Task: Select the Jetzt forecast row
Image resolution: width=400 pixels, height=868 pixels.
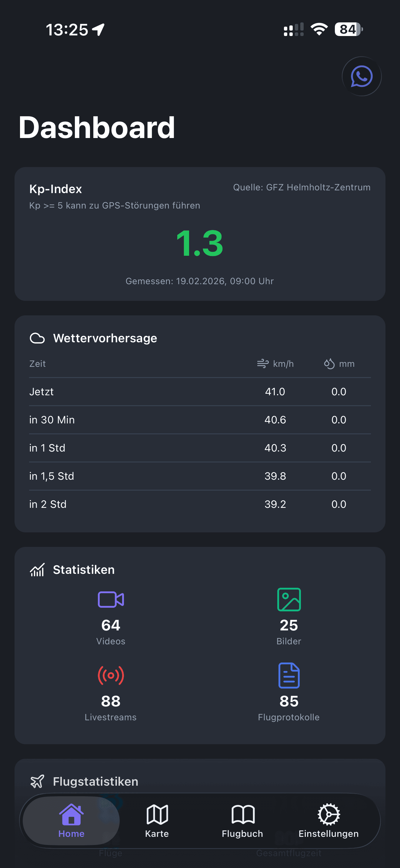Action: pos(200,392)
